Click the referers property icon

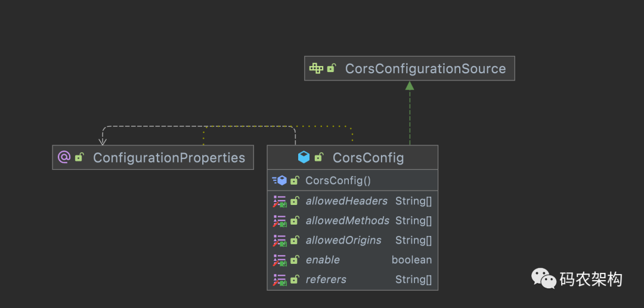pyautogui.click(x=280, y=280)
